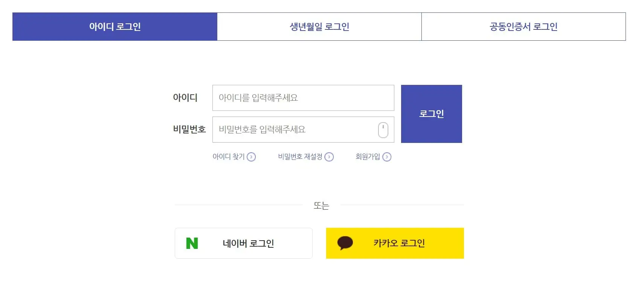
Task: Open the 회원가입 link
Action: pos(367,157)
